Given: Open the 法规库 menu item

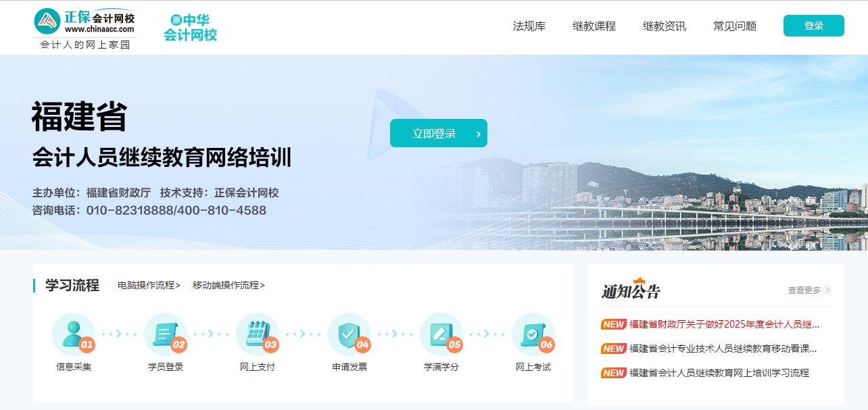Looking at the screenshot, I should click(x=529, y=26).
